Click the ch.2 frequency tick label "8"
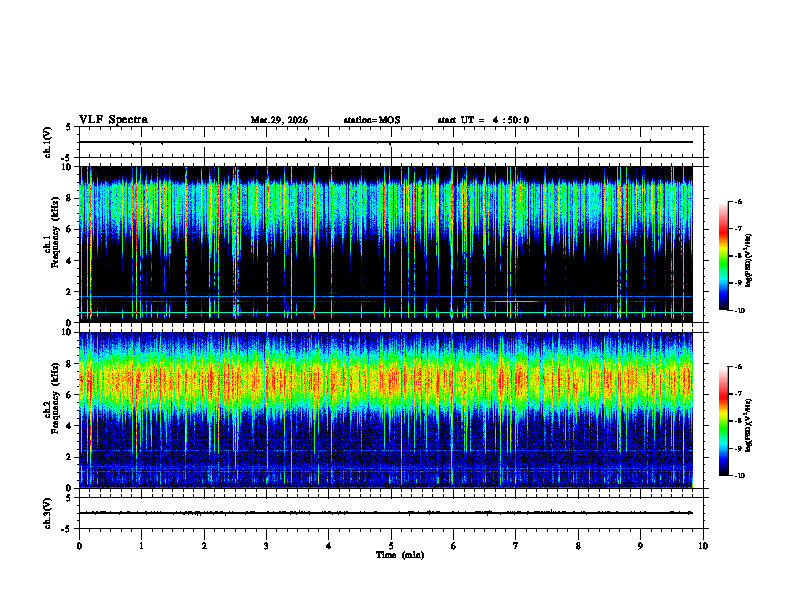 coord(70,364)
